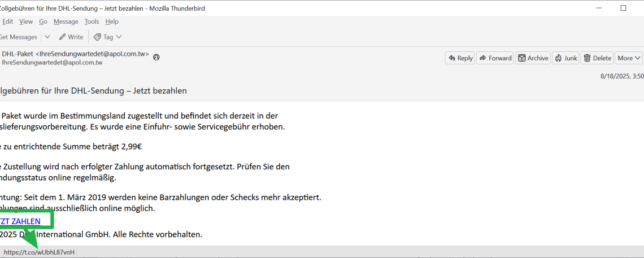644x258 pixels.
Task: Delete this message with the trash button
Action: 597,58
